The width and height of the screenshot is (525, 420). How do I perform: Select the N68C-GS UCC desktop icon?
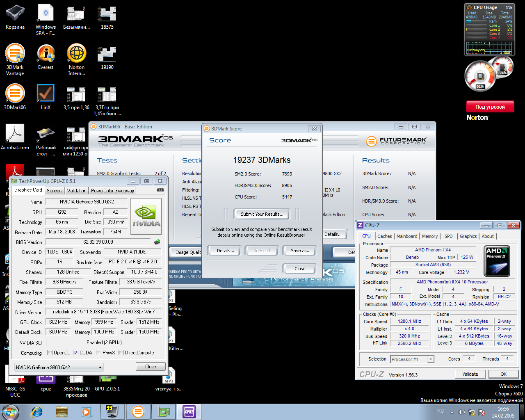click(15, 381)
